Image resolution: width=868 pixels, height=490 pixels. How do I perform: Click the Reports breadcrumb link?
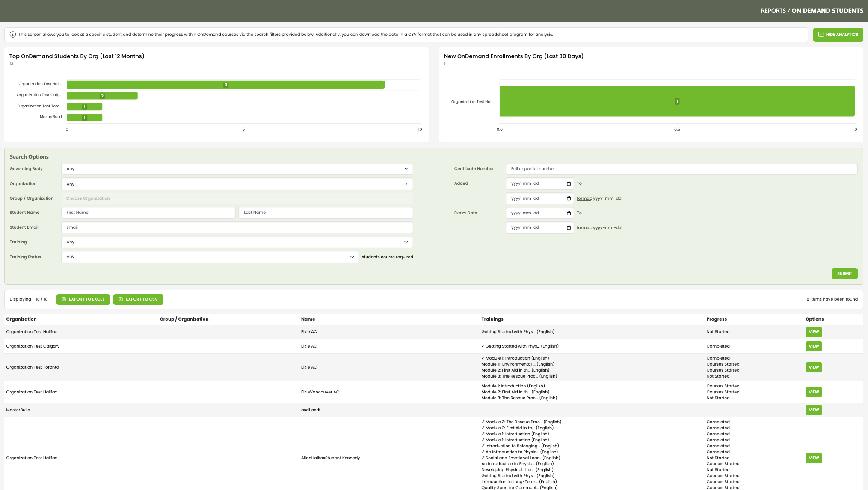click(773, 11)
